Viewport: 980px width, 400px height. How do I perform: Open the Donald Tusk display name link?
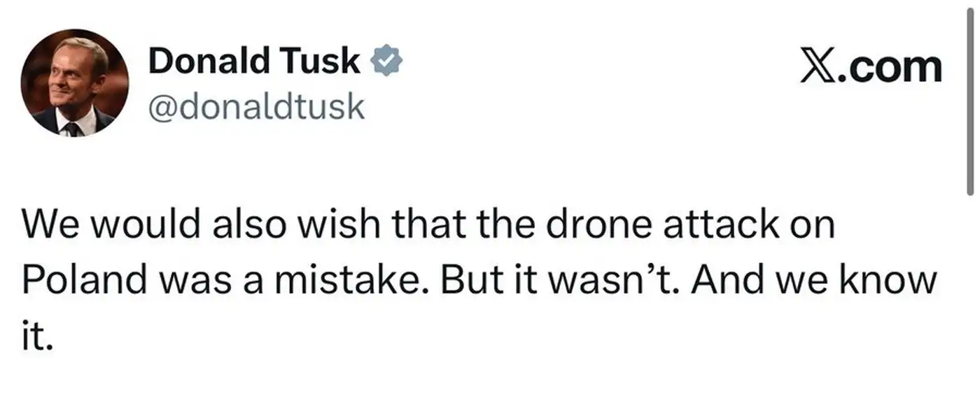point(254,63)
